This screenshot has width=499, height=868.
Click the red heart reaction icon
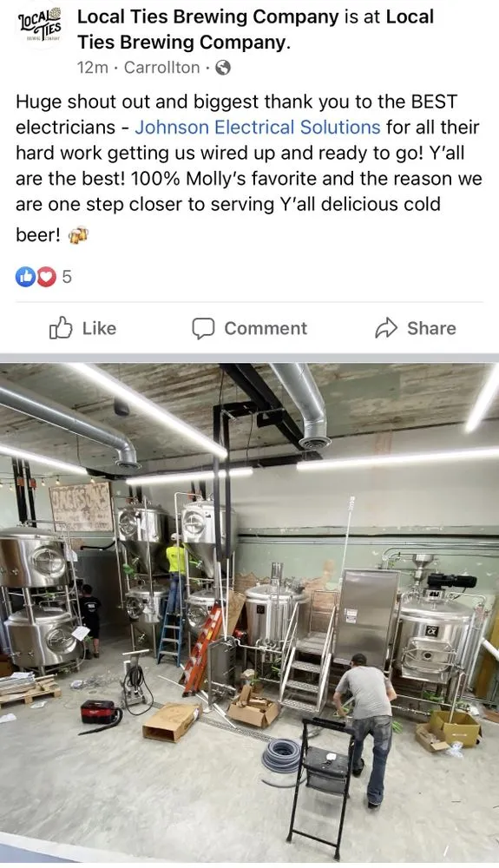point(47,276)
